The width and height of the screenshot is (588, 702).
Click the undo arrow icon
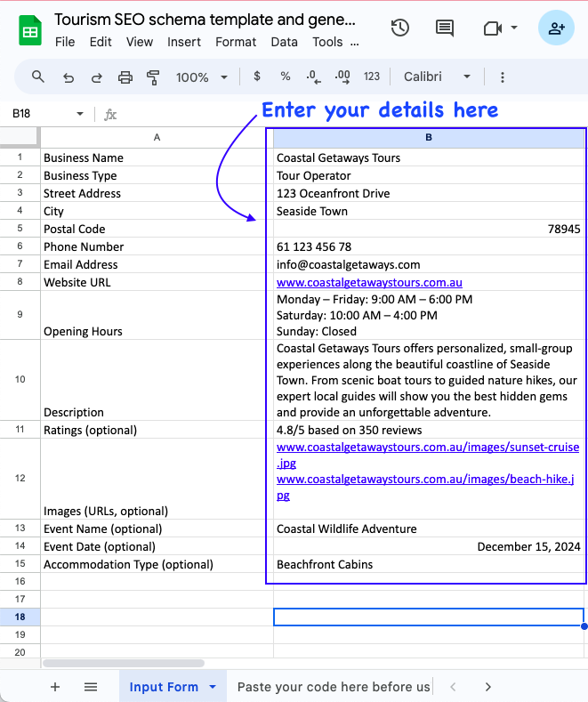tap(68, 77)
